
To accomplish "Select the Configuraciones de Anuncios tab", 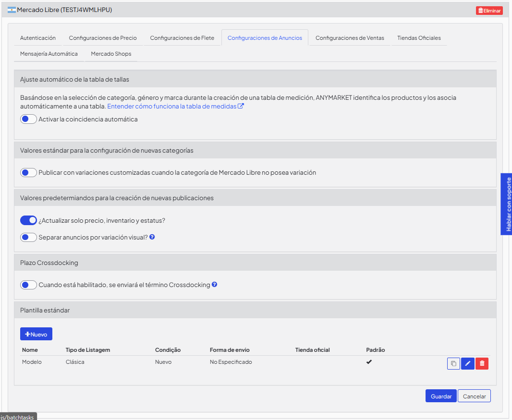I will coord(265,38).
